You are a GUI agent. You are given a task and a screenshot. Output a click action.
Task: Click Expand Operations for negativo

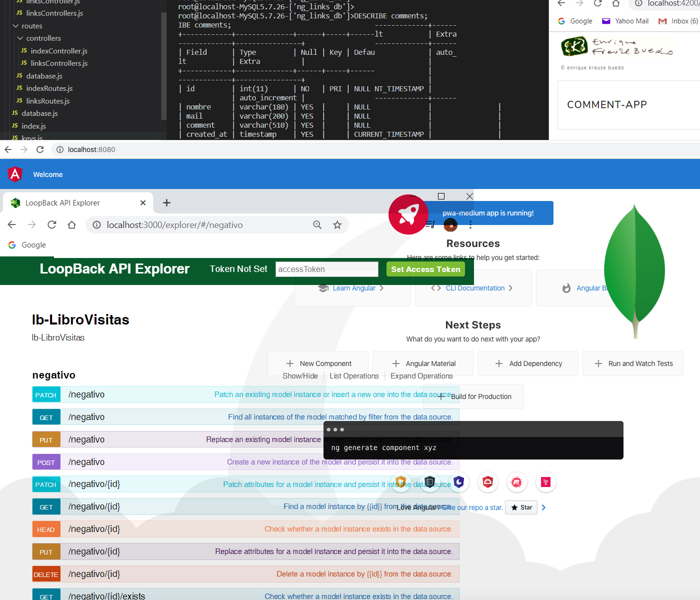pyautogui.click(x=421, y=376)
